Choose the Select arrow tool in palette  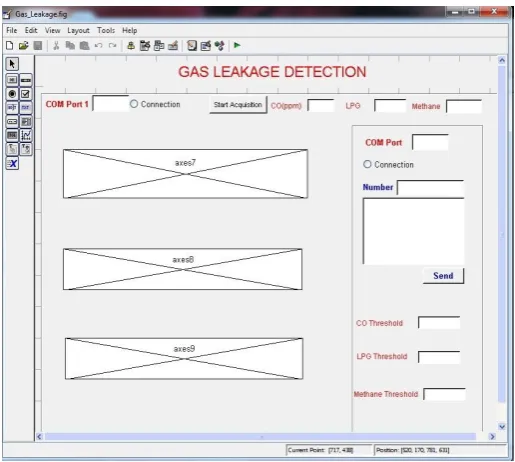[12, 64]
